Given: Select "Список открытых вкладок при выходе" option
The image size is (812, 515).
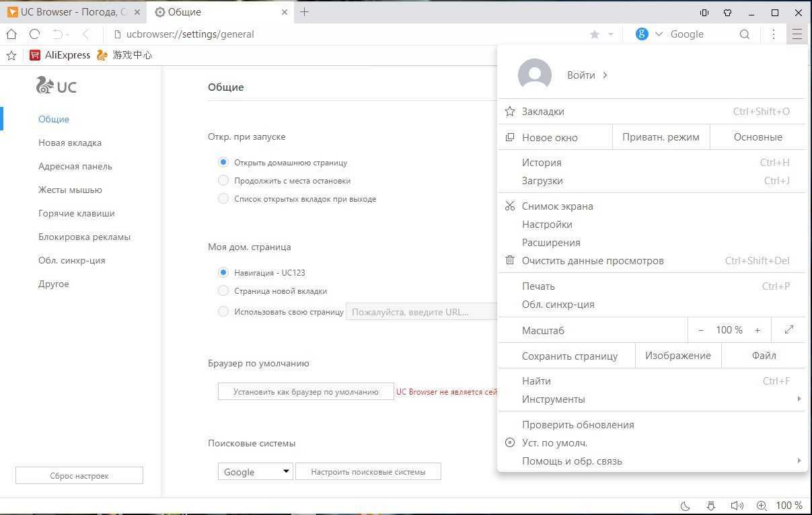Looking at the screenshot, I should tap(223, 199).
